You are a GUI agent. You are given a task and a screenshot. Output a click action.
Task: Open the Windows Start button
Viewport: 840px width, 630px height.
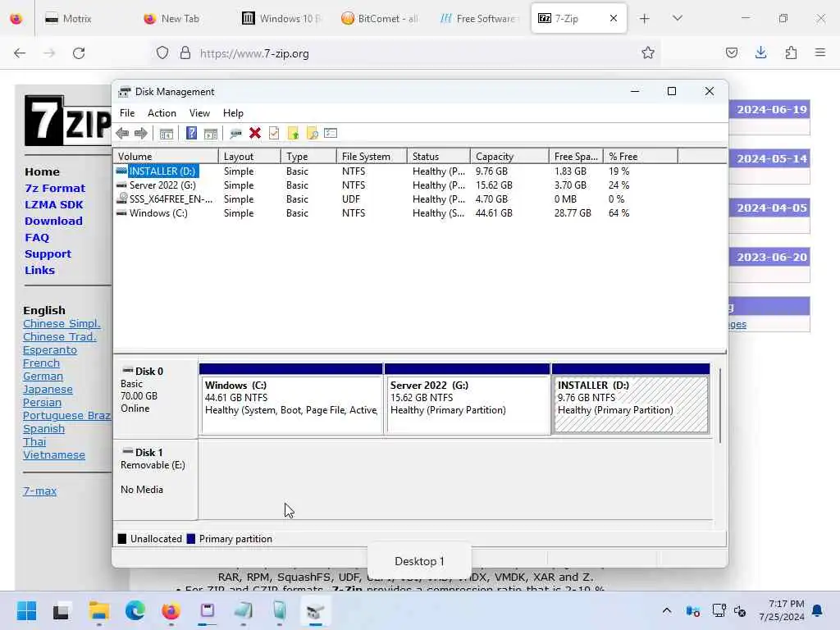(26, 610)
